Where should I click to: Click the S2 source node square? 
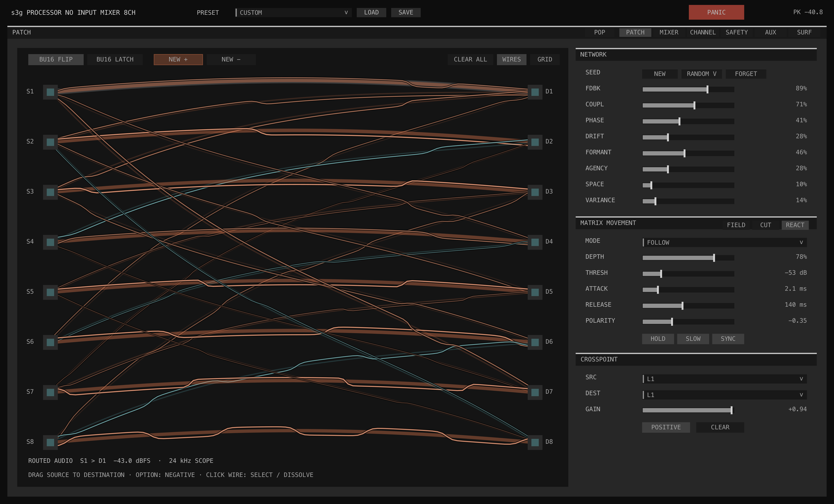50,142
